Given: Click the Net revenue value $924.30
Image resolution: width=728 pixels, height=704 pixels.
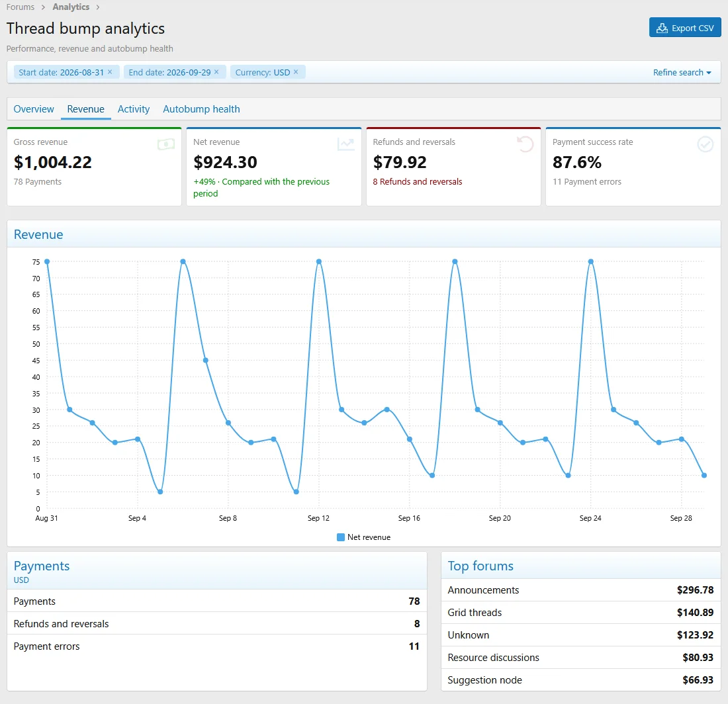Looking at the screenshot, I should 225,162.
